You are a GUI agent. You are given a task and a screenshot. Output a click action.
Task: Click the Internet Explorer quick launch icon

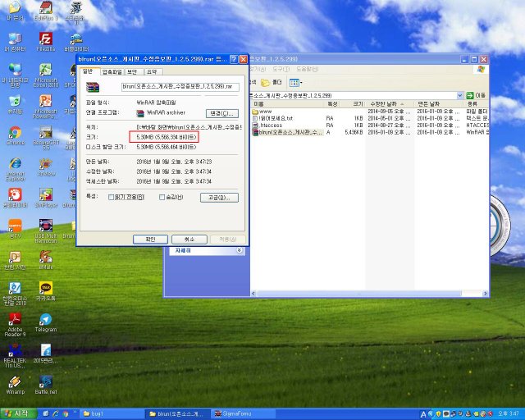click(x=56, y=414)
